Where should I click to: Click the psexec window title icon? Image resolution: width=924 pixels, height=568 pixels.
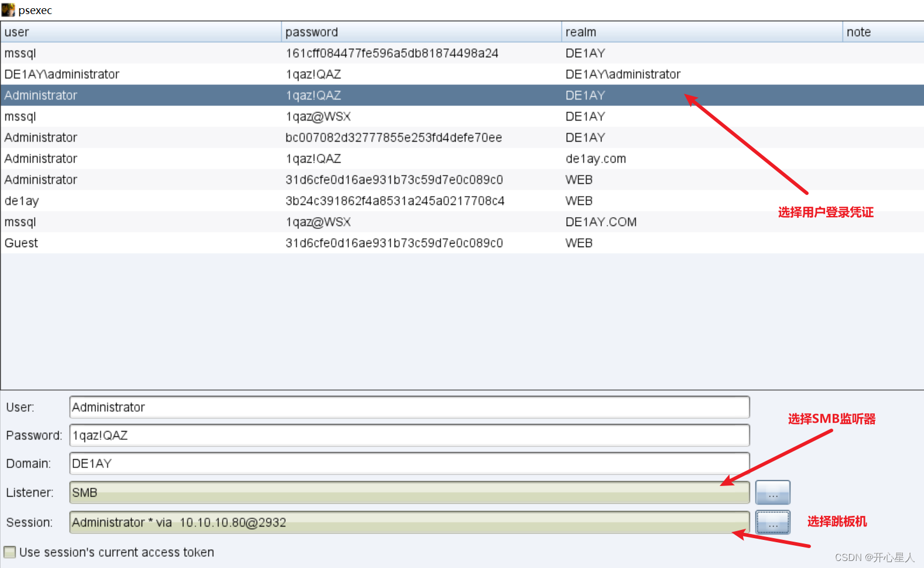8,10
